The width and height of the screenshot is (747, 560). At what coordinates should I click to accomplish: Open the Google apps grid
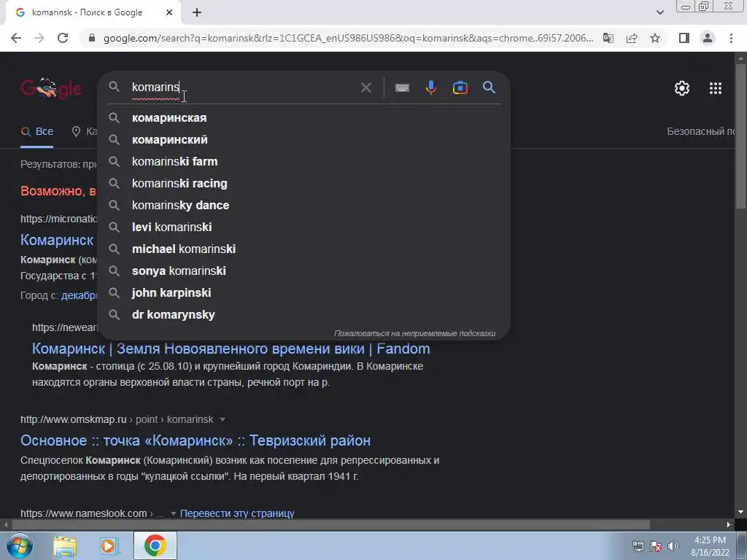[715, 88]
